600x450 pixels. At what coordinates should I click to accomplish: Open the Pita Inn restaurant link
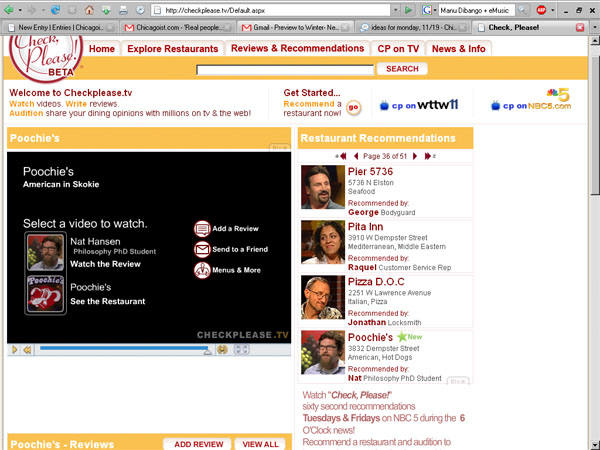click(x=365, y=227)
